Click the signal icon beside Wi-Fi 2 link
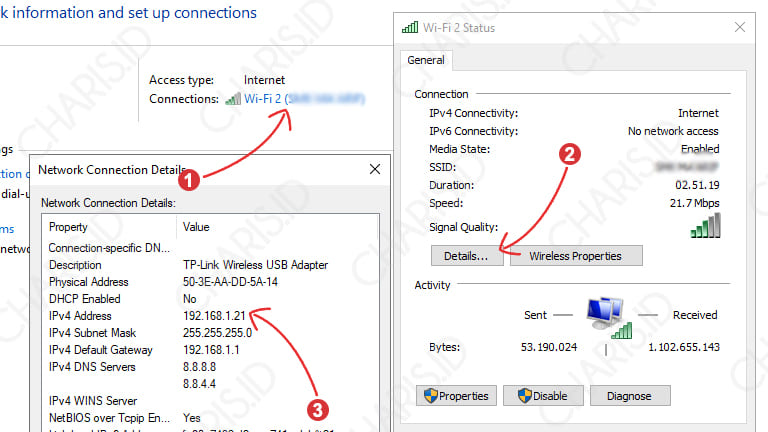Screen dimensions: 768x432 point(232,99)
